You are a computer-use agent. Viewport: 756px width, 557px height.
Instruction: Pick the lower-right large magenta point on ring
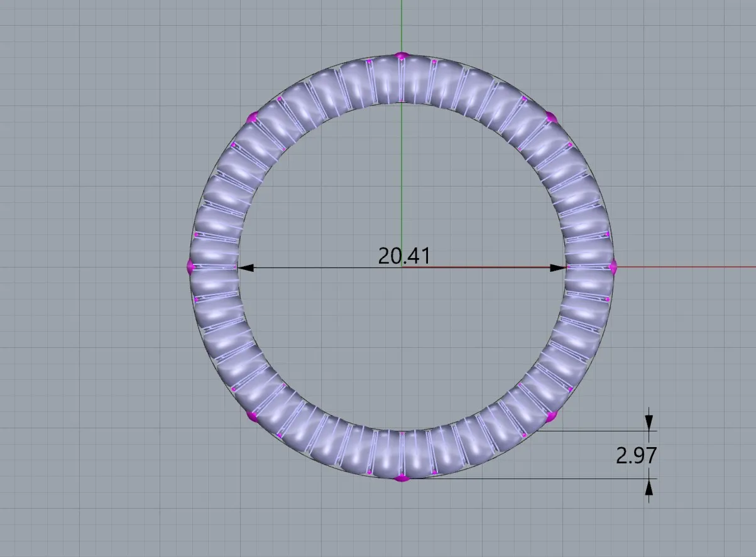click(551, 416)
